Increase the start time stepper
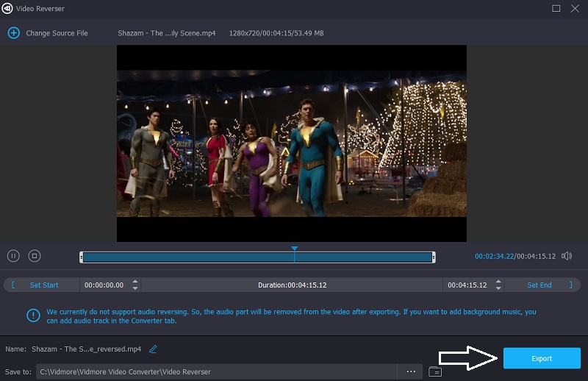This screenshot has height=381, width=588. (135, 282)
